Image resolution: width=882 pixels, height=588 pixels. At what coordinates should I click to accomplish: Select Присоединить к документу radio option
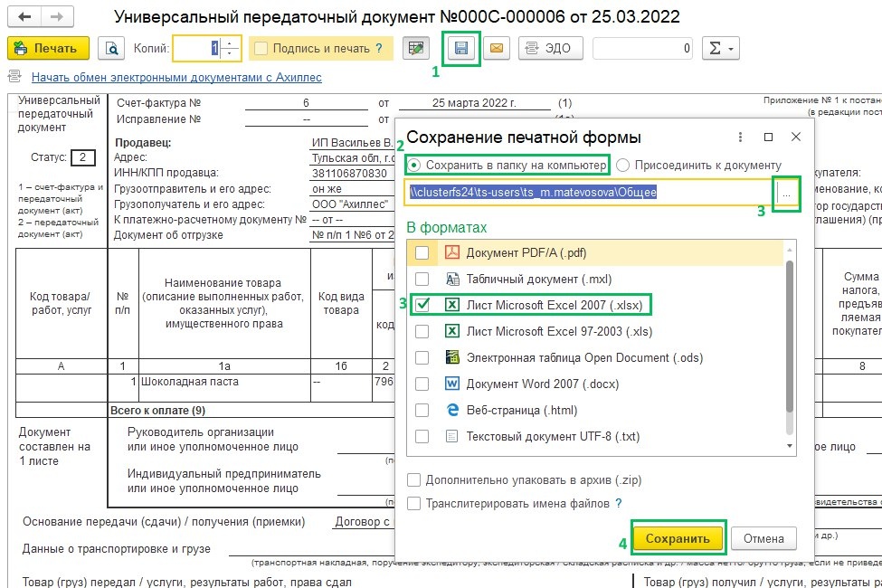[x=622, y=166]
